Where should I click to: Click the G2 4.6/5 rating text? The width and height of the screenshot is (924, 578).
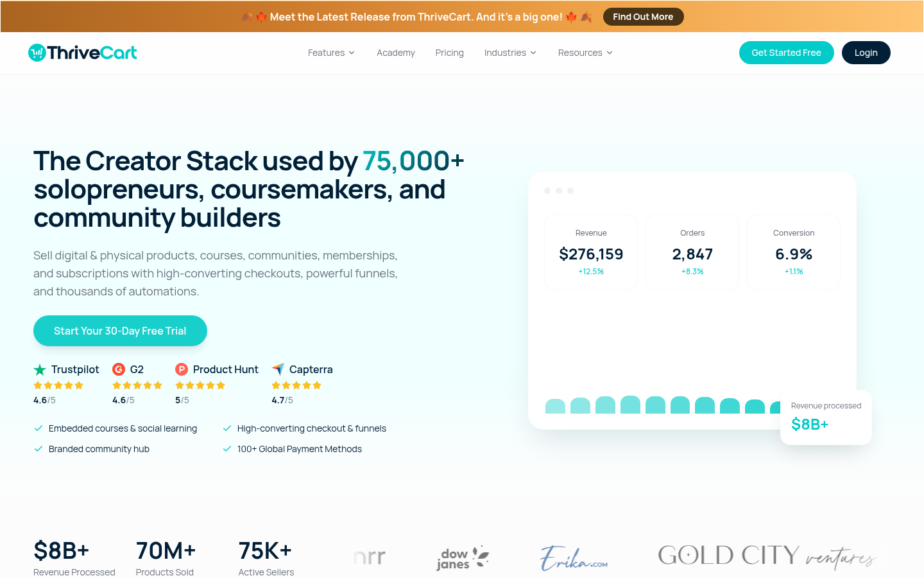click(x=123, y=400)
